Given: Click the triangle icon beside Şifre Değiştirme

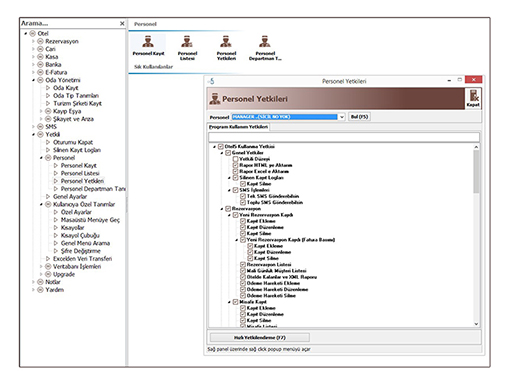Looking at the screenshot, I should pos(56,251).
